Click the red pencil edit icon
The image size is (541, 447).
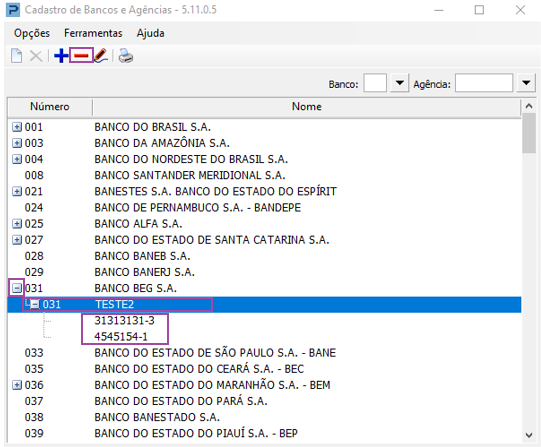tap(101, 56)
